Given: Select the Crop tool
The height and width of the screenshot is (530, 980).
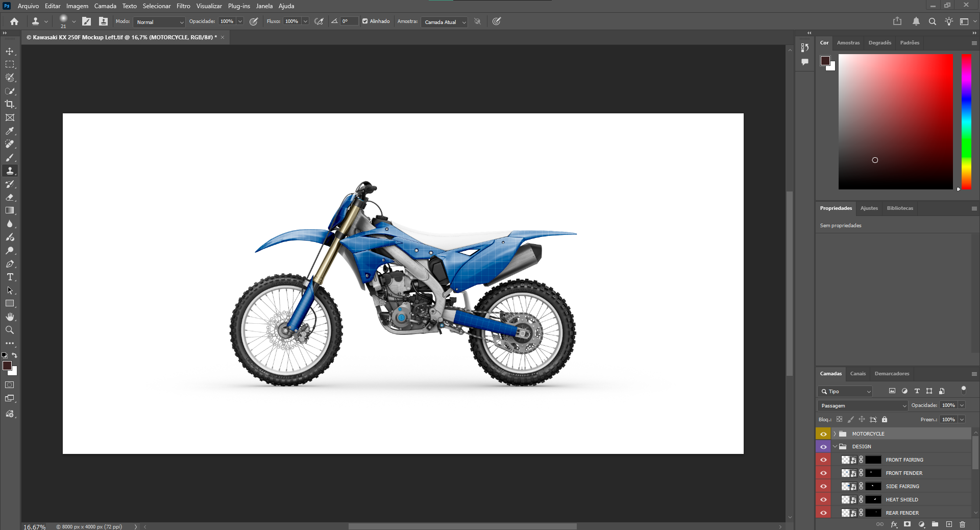Looking at the screenshot, I should [x=10, y=104].
